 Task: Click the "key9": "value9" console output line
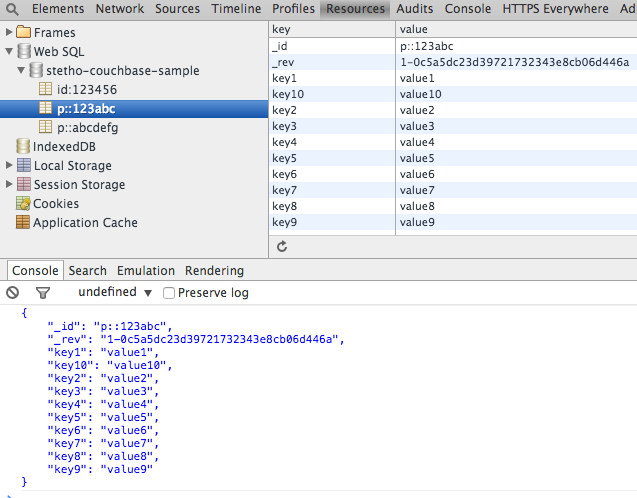[x=100, y=469]
